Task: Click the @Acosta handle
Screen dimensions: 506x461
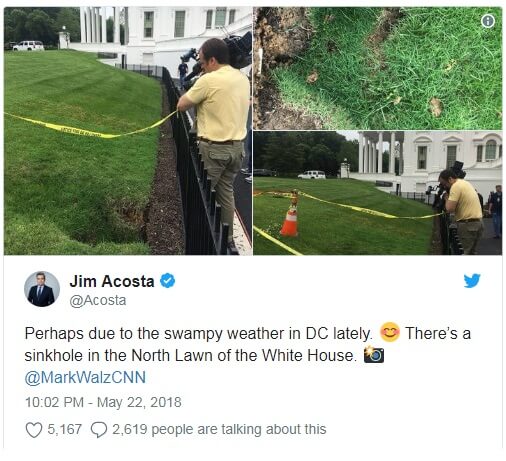Action: click(x=98, y=300)
